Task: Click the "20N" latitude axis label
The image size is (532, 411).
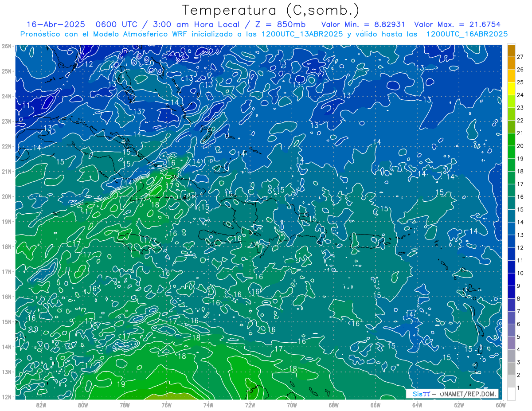Action: point(7,196)
